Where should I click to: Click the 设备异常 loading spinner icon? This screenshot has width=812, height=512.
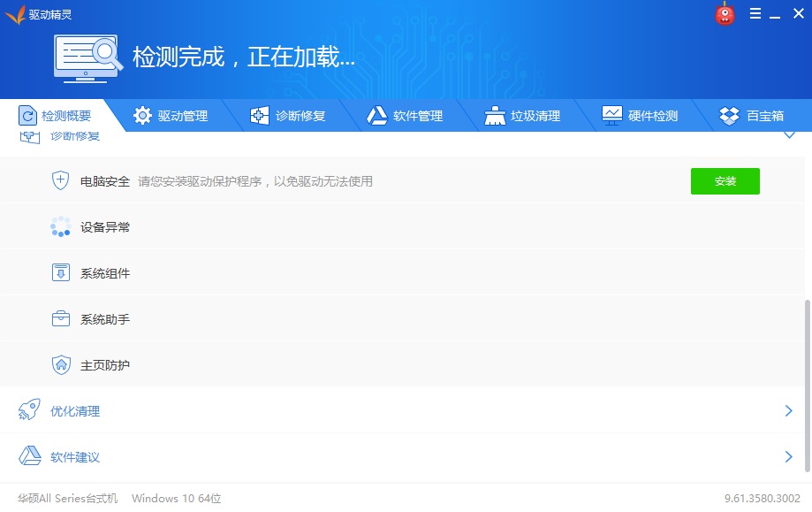[x=60, y=226]
